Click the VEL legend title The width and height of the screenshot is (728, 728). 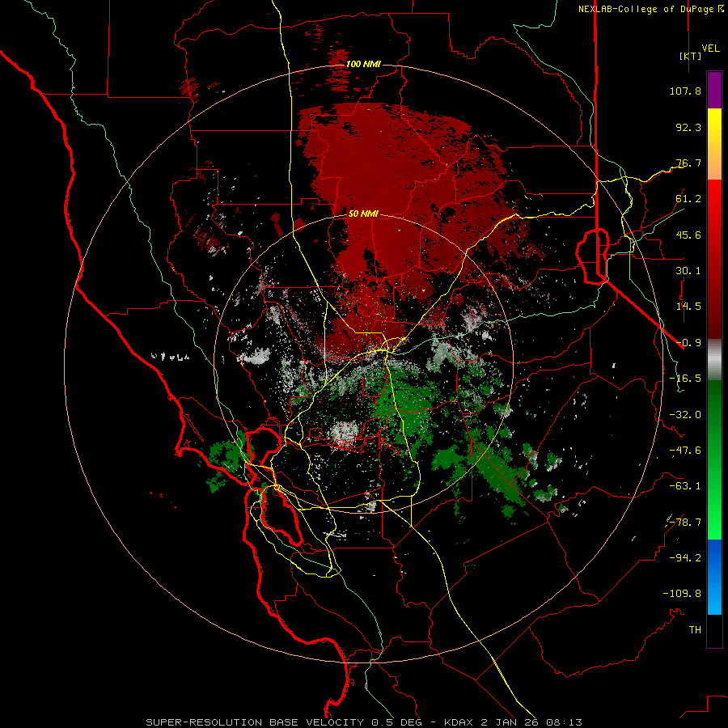[710, 49]
